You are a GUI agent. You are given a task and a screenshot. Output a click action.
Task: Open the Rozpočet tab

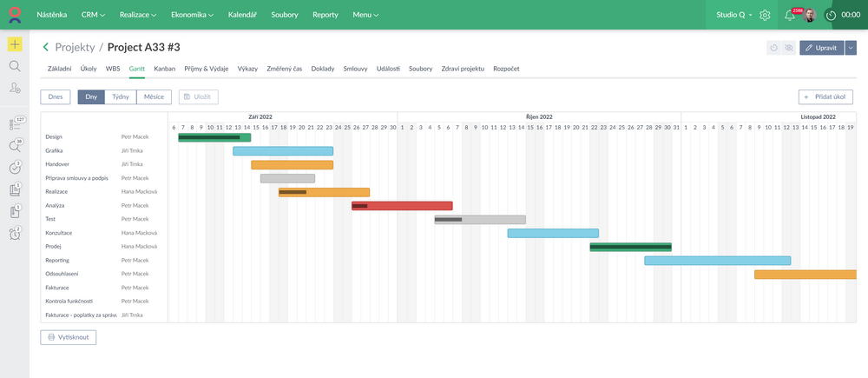click(506, 68)
